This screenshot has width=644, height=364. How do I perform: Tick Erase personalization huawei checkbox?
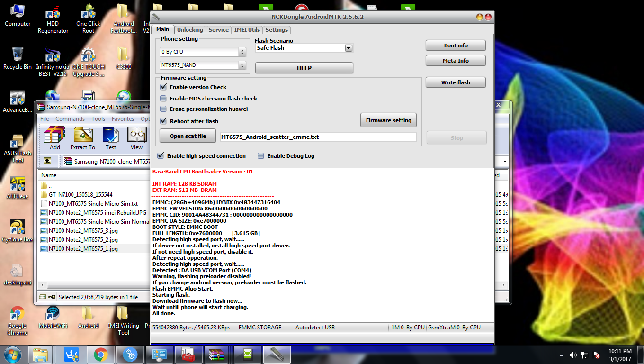point(163,109)
